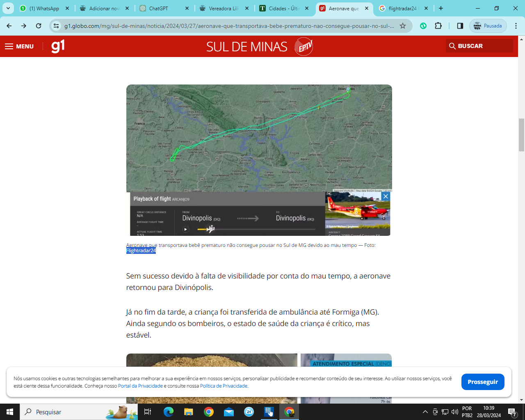Switch to the flightradar24 tab

[x=404, y=8]
